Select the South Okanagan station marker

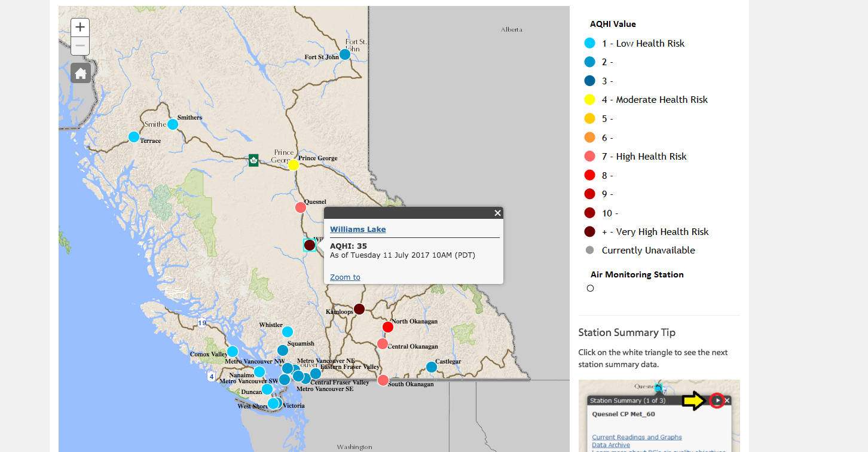[x=383, y=380]
